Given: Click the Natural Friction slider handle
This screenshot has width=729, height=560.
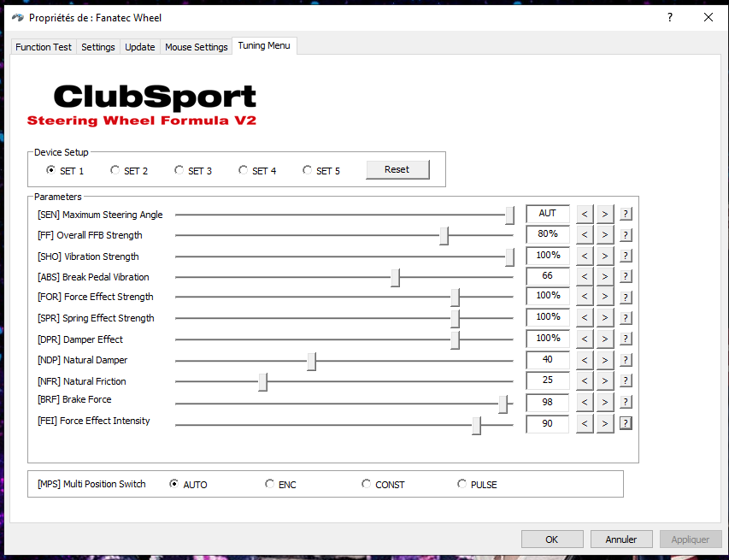Looking at the screenshot, I should pyautogui.click(x=262, y=382).
